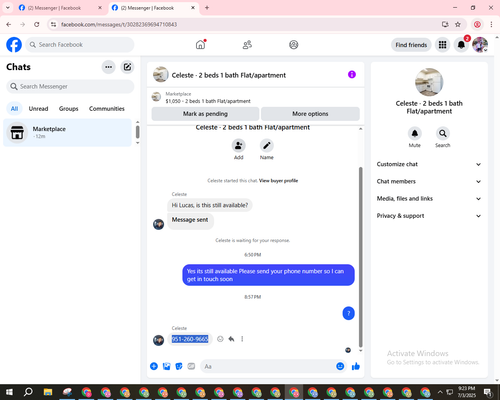Screen dimensions: 500x400
Task: Toggle the purple conversation info icon
Action: pos(352,75)
